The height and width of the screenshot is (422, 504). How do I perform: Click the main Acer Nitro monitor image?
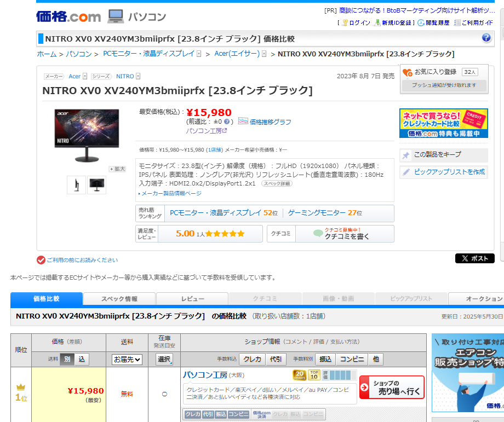pyautogui.click(x=87, y=135)
